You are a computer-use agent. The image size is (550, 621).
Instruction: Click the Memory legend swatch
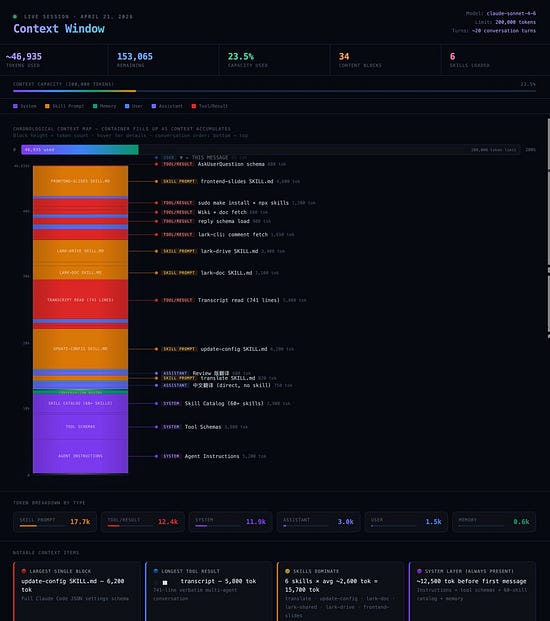coord(95,106)
